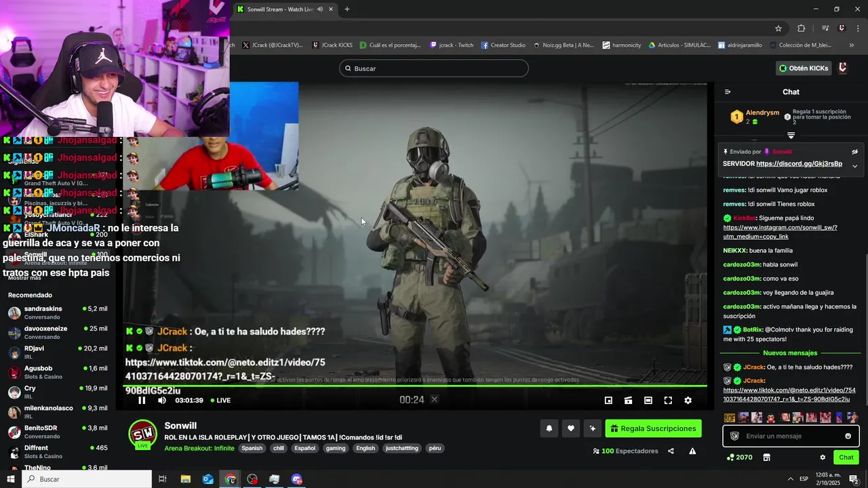
Task: Select the justchattting tag
Action: (401, 448)
